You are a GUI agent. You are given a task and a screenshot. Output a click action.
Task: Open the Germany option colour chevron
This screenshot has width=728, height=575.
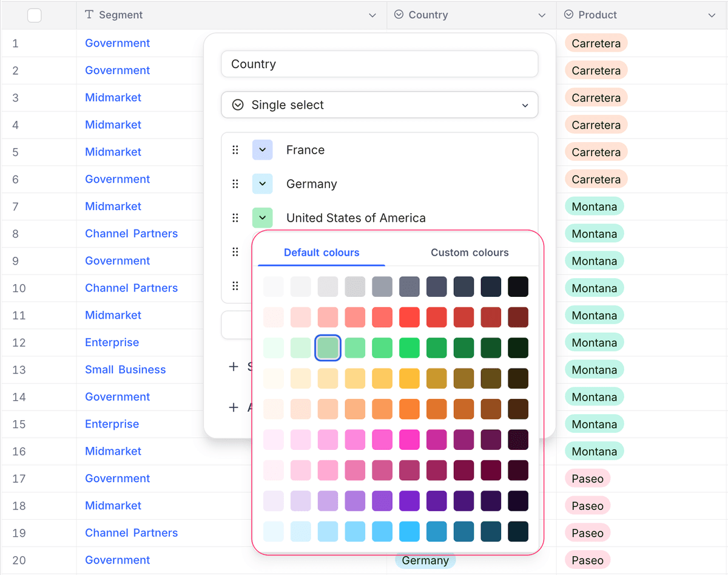262,184
